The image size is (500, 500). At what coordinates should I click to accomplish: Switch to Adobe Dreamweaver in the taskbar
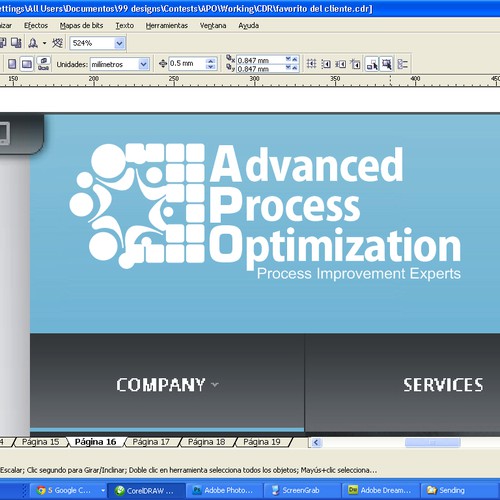click(381, 490)
